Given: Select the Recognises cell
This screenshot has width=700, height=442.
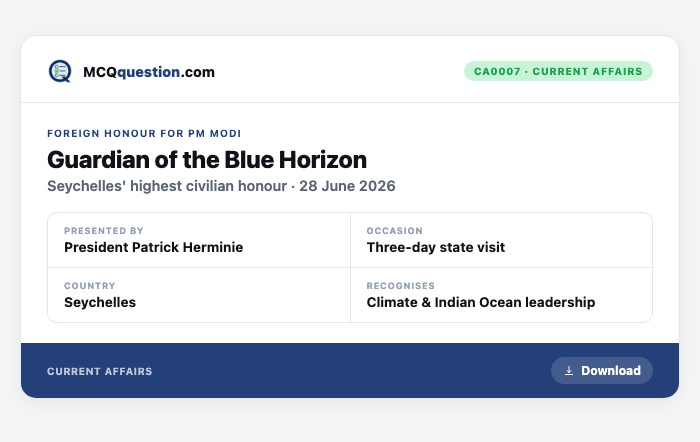Looking at the screenshot, I should tap(501, 295).
